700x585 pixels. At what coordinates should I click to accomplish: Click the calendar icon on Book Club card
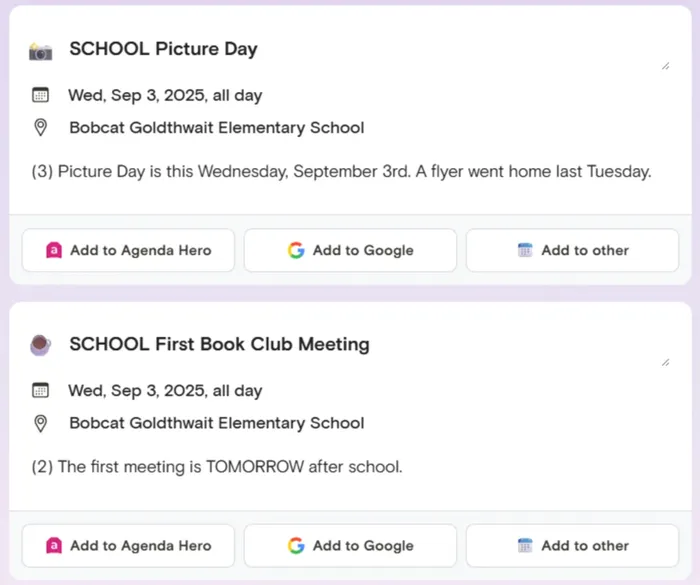40,391
